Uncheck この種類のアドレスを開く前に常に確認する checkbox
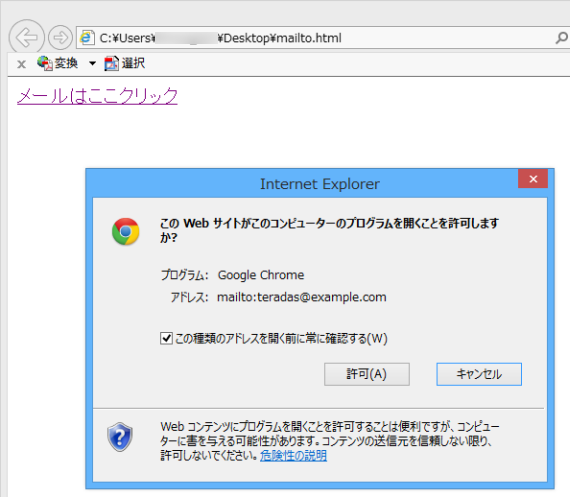570x497 pixels. coord(166,338)
